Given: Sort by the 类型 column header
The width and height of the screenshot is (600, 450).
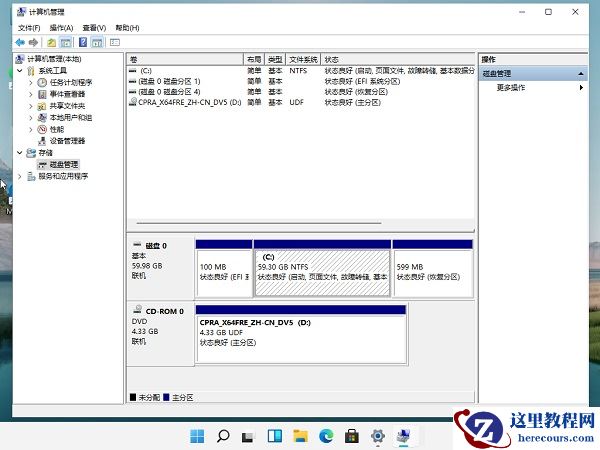Looking at the screenshot, I should click(275, 59).
